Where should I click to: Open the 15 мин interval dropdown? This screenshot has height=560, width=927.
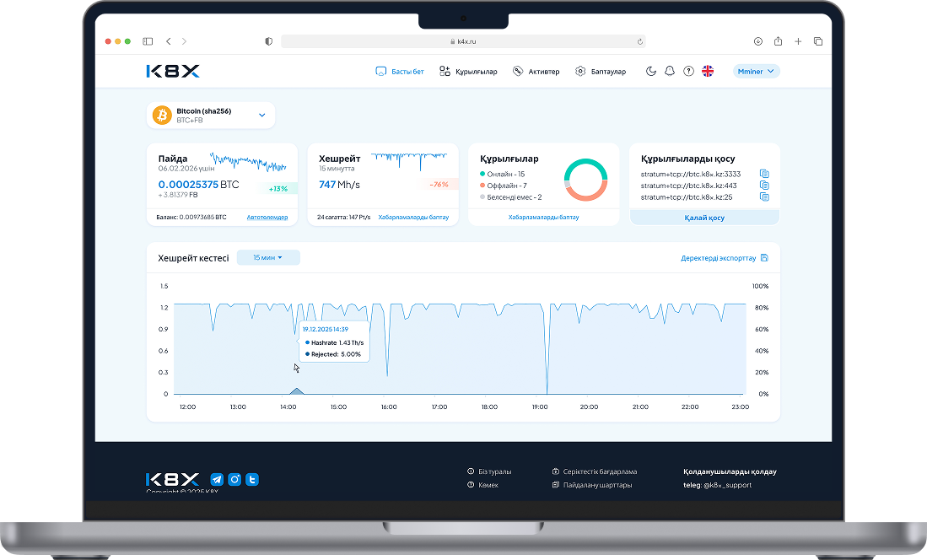(268, 258)
